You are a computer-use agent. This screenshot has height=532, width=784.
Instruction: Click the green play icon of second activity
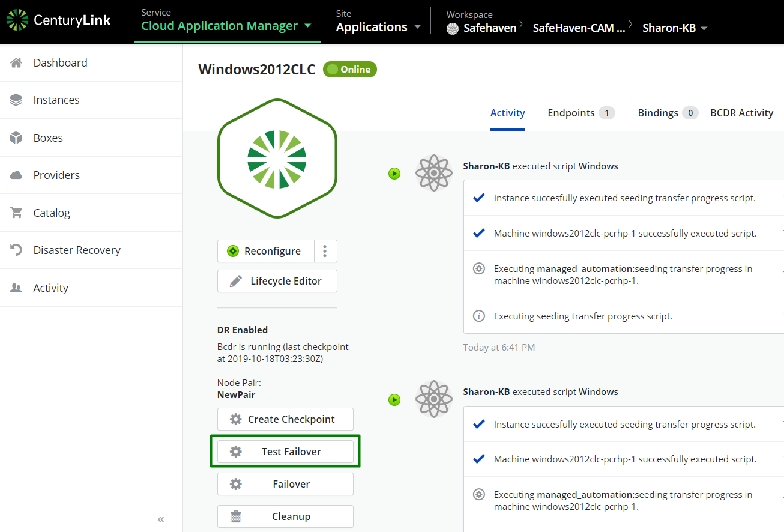pos(394,399)
